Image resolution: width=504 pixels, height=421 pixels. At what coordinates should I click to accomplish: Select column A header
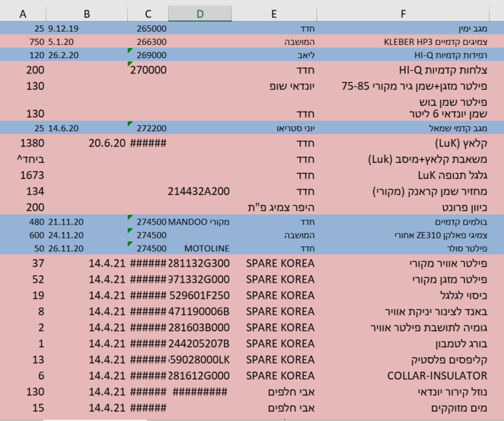(23, 14)
